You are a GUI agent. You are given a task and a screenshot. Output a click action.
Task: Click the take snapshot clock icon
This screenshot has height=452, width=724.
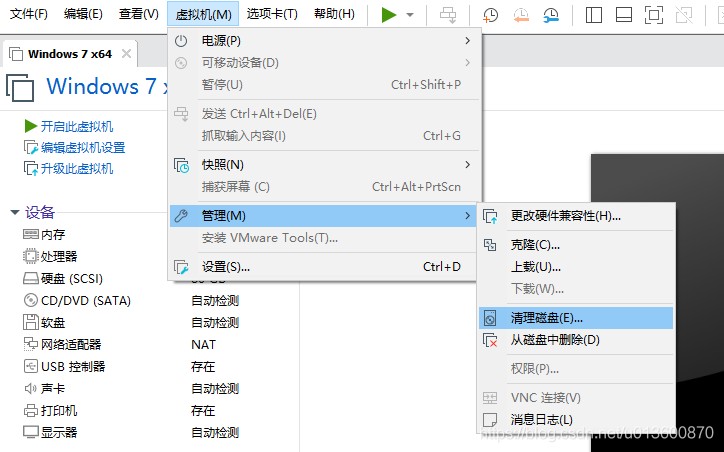pyautogui.click(x=490, y=15)
